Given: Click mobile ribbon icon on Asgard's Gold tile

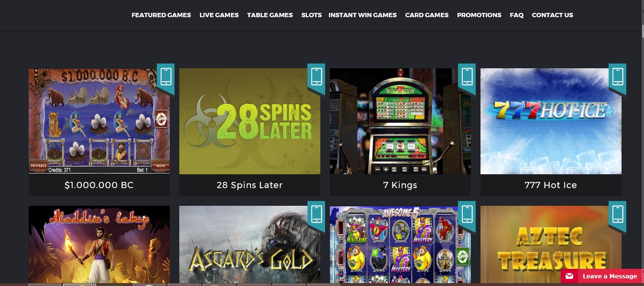Looking at the screenshot, I should 316,215.
